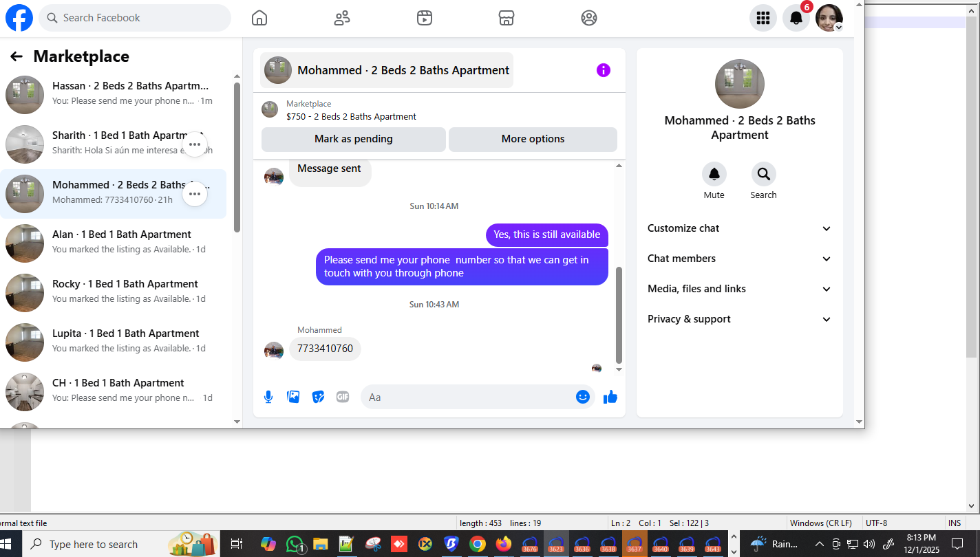Open the account profile picture menu
Image resolution: width=980 pixels, height=557 pixels.
point(829,18)
